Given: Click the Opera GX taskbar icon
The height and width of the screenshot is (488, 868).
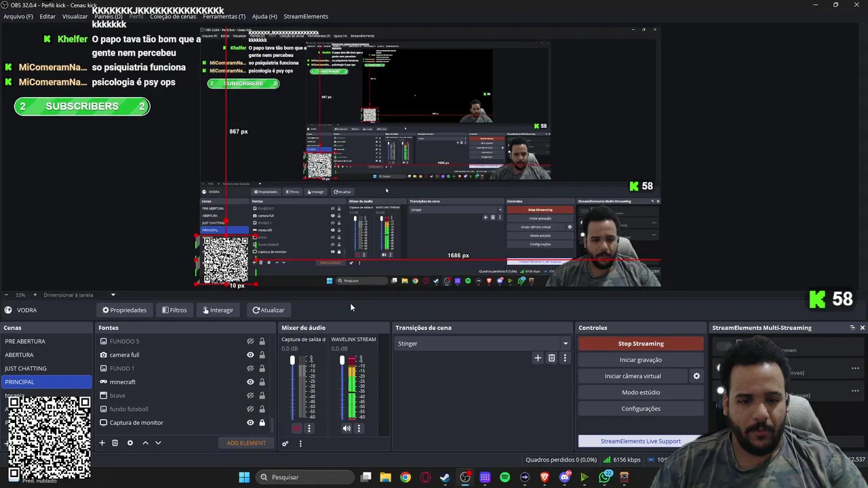Looking at the screenshot, I should pos(425,477).
